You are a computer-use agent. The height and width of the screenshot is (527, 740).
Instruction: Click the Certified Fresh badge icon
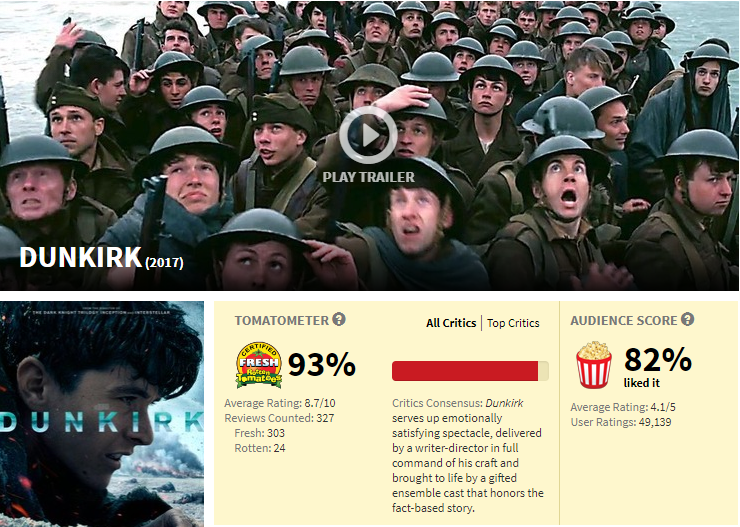tap(259, 365)
